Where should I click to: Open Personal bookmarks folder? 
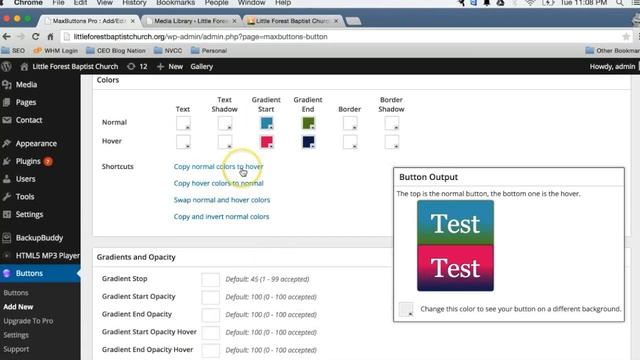click(x=209, y=51)
